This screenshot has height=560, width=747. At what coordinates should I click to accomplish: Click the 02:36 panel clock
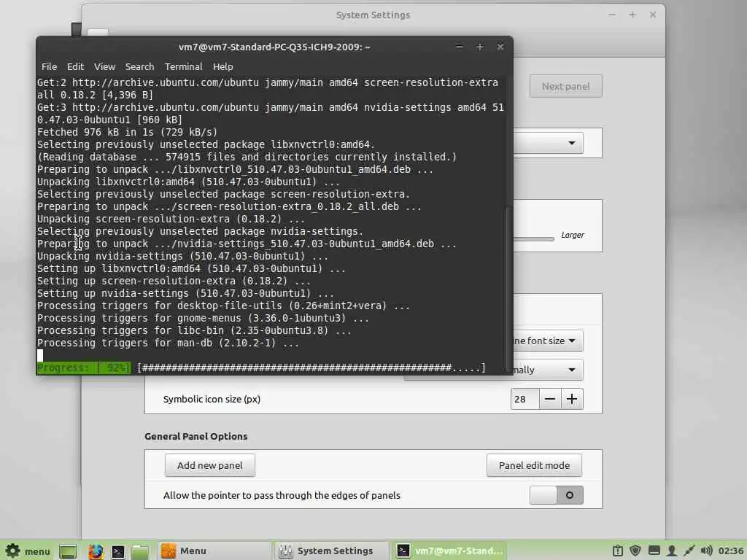point(731,551)
